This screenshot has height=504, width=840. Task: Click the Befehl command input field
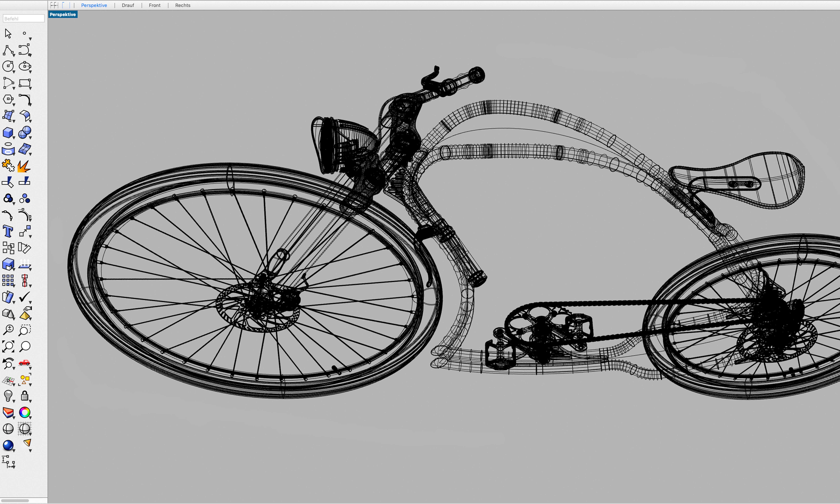[23, 19]
